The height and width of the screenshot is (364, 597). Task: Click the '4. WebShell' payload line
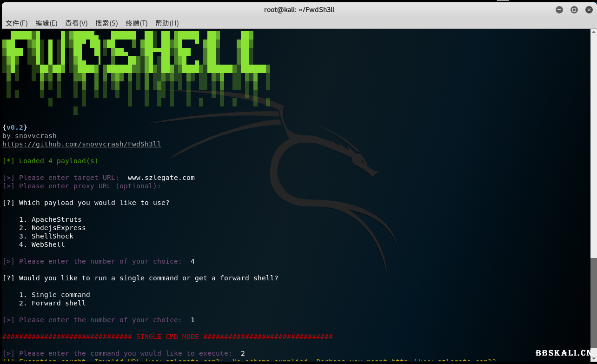42,245
